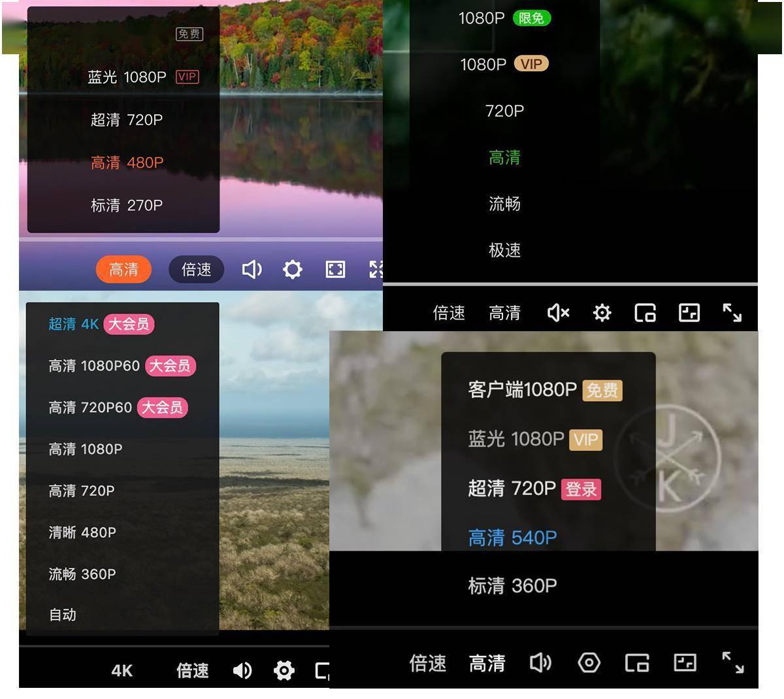The image size is (784, 699).
Task: Click the progress bar above the muted speaker controls
Action: tap(570, 284)
